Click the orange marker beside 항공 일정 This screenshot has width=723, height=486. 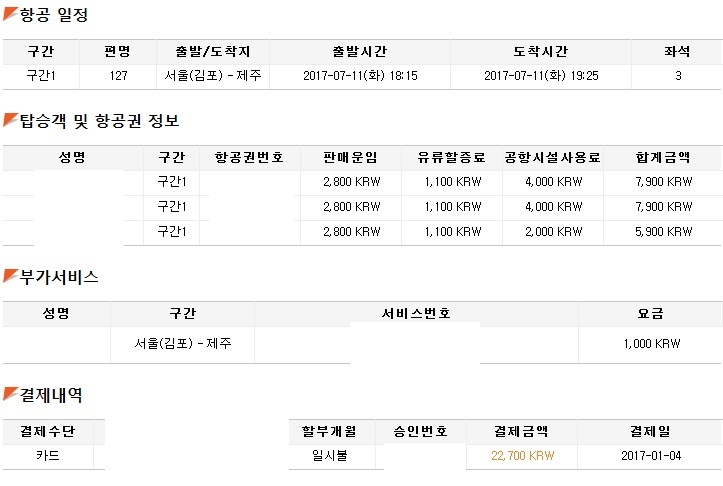[10, 15]
